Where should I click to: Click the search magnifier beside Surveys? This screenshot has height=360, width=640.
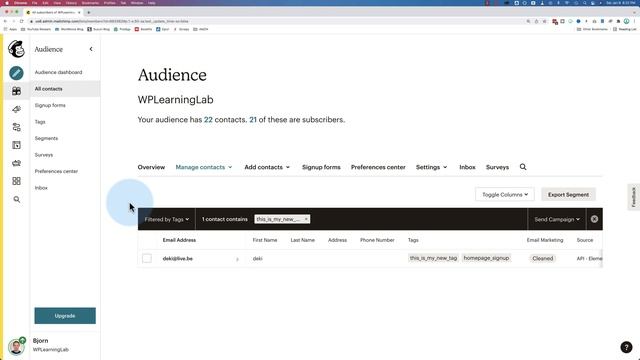click(523, 167)
